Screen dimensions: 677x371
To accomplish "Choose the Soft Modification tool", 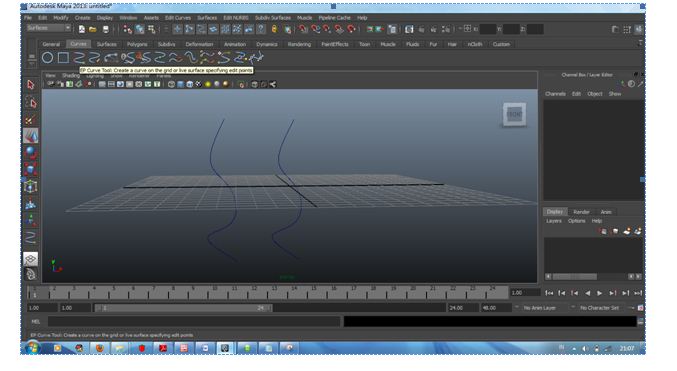I will click(x=30, y=203).
